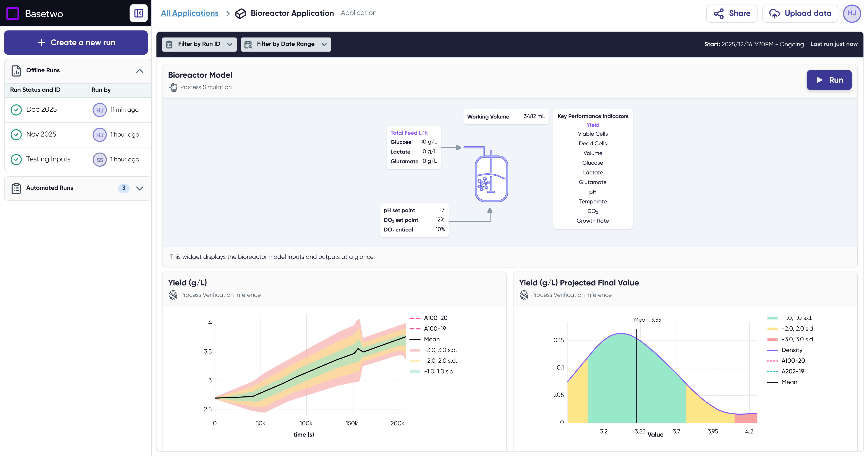Select the Yield KPI item
This screenshot has height=456, width=868.
point(593,125)
